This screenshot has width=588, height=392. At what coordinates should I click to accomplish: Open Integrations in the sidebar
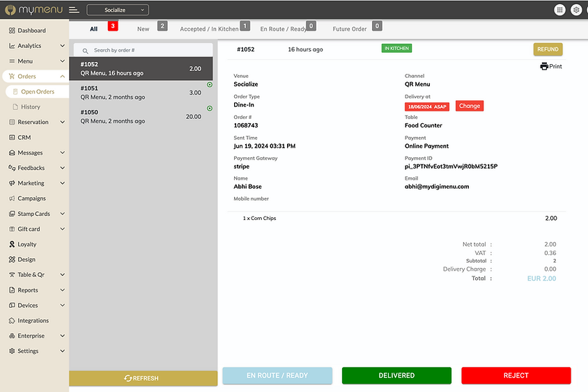(x=33, y=321)
